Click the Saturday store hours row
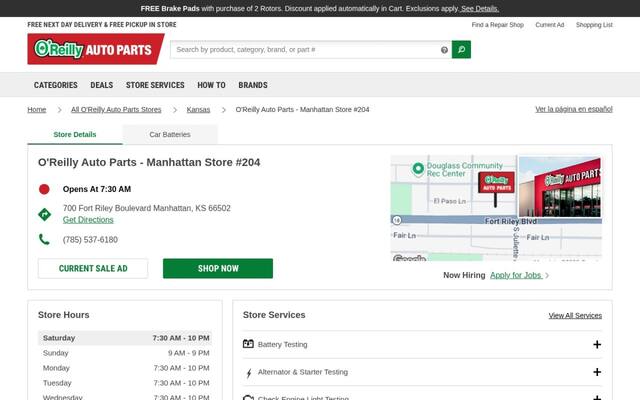Screen dimensions: 640x400 point(125,338)
